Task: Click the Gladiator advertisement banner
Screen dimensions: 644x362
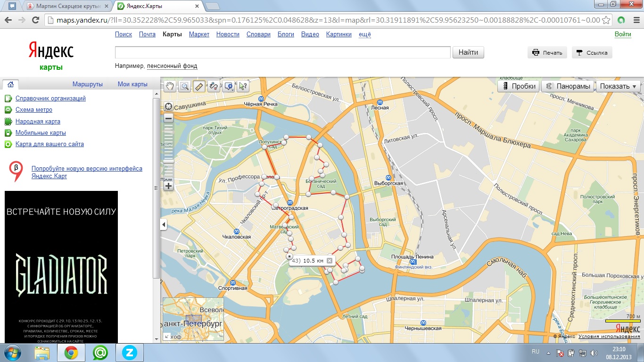Action: tap(61, 267)
